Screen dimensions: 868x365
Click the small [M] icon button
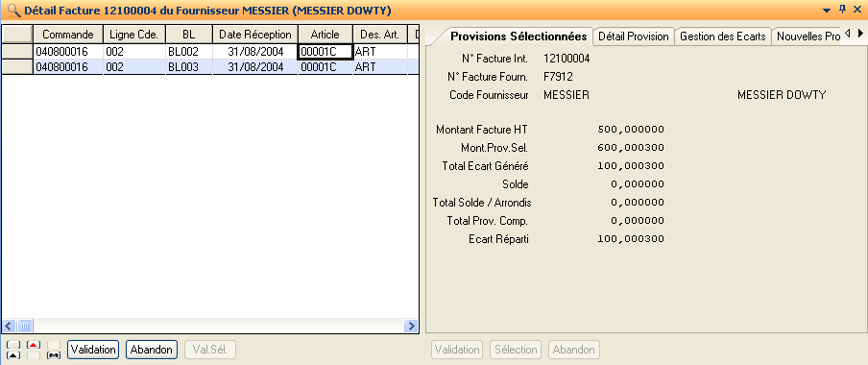pyautogui.click(x=54, y=355)
